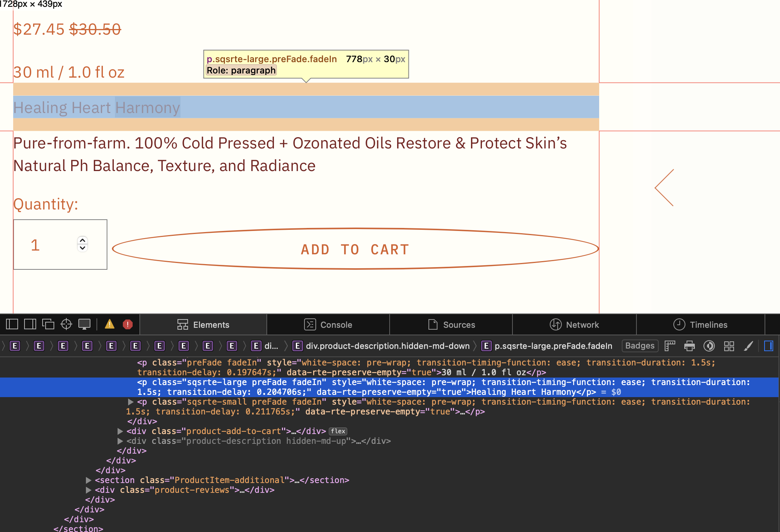This screenshot has height=532, width=780.
Task: Select DOM row with '30 ml / 1.0 fl oz'
Action: (389, 368)
